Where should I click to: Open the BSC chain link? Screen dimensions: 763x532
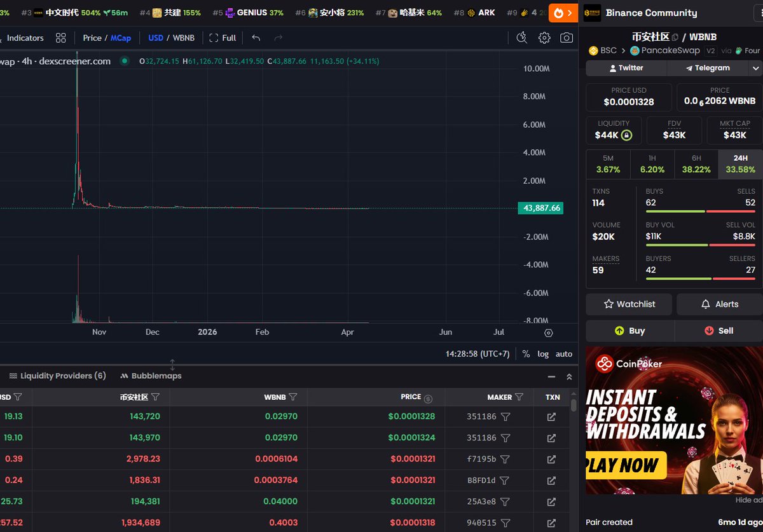tap(603, 50)
